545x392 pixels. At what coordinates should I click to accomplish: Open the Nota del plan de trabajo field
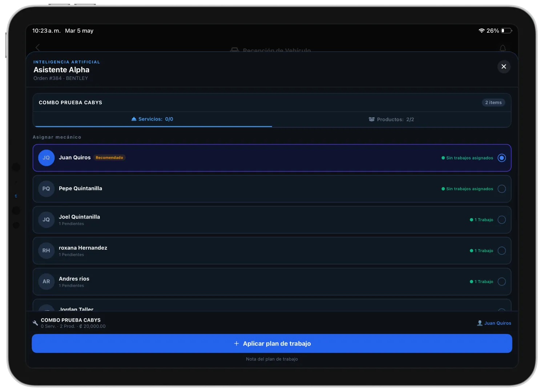tap(272, 359)
